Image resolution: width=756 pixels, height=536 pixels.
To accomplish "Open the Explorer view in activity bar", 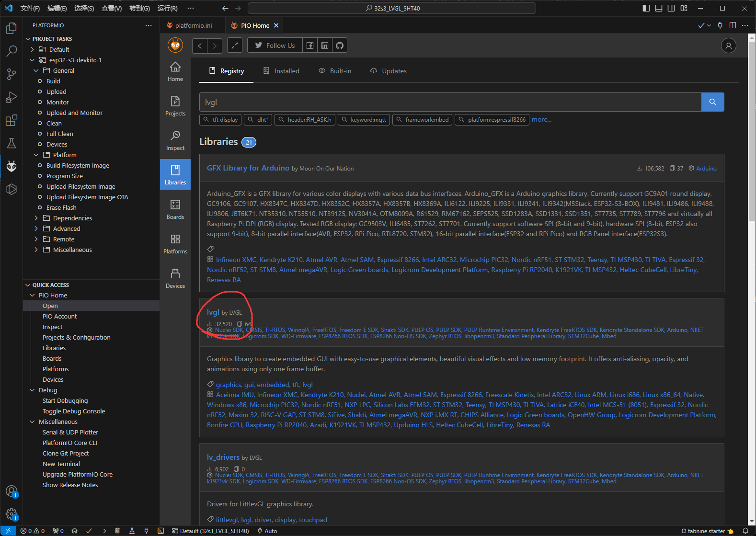I will pyautogui.click(x=11, y=28).
